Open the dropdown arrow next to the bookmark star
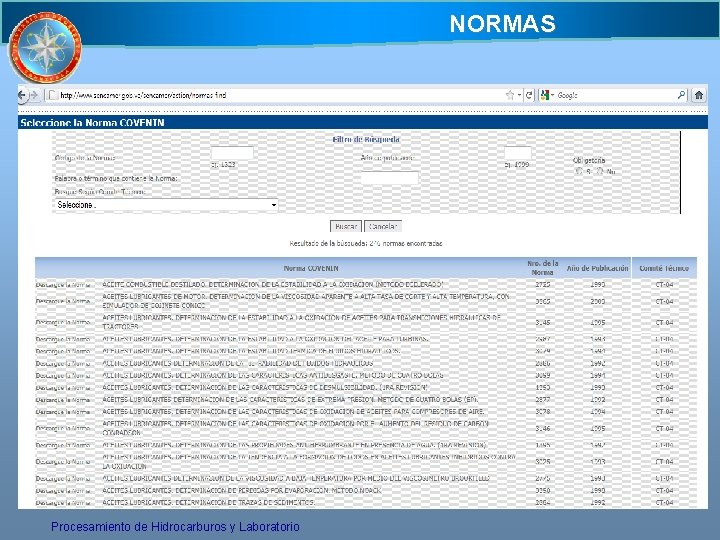This screenshot has width=720, height=540. pyautogui.click(x=519, y=95)
